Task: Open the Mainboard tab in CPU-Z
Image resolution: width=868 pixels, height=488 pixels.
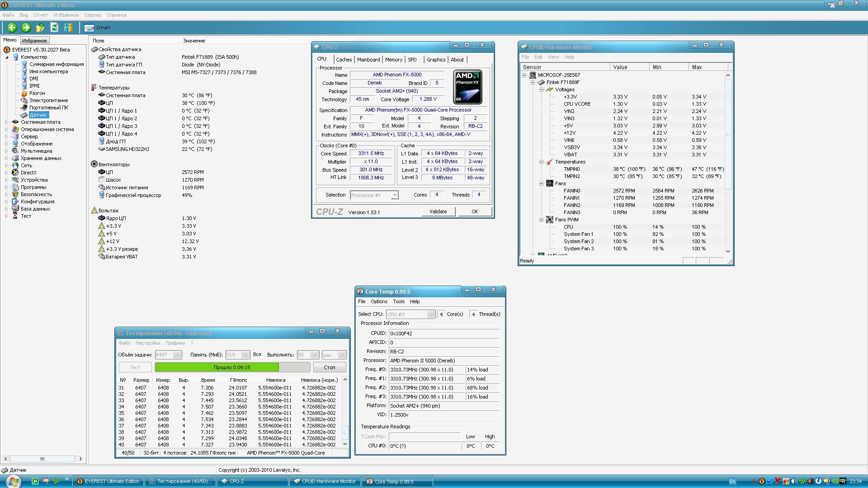Action: click(x=368, y=60)
